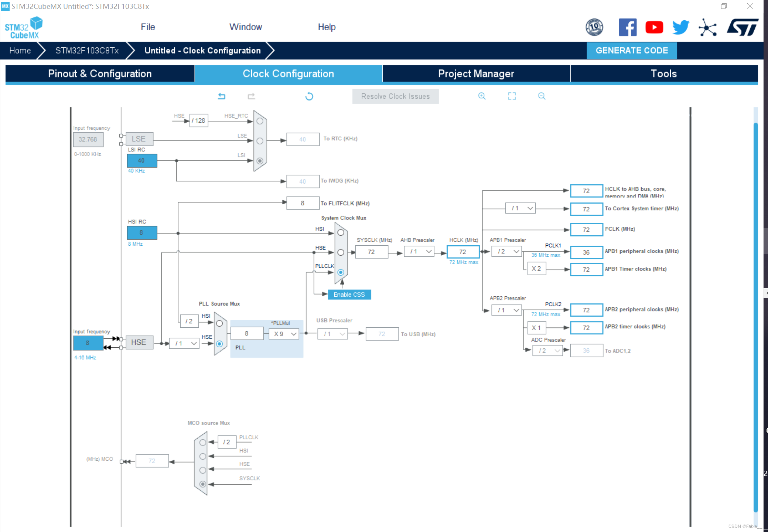Viewport: 768px width, 532px height.
Task: Click the Enable CSS button
Action: point(349,294)
